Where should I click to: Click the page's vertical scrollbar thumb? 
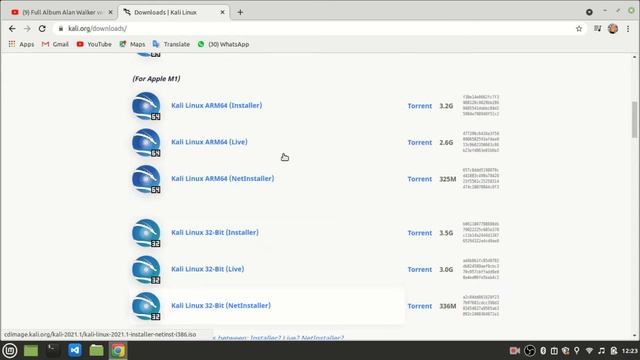[x=634, y=119]
